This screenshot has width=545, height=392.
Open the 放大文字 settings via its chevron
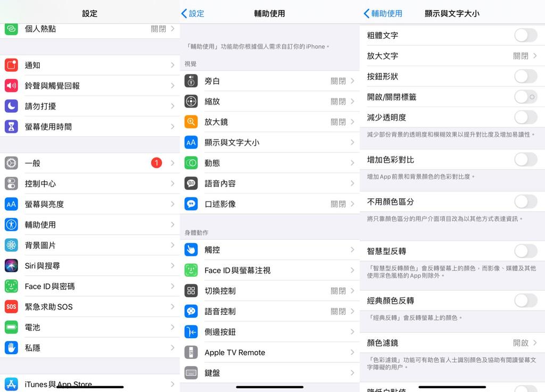coord(535,56)
